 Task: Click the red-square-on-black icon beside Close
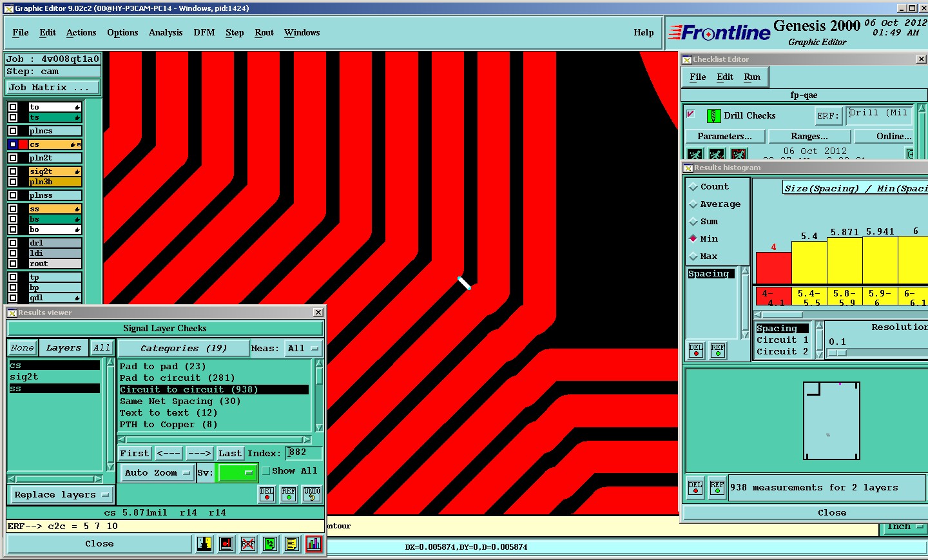point(226,544)
